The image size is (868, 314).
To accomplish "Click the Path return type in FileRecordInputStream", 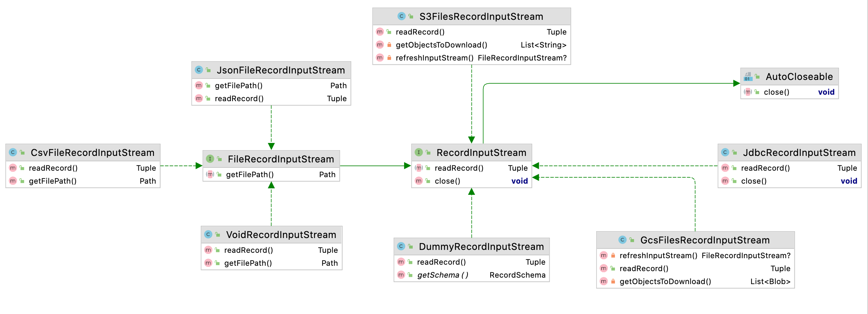I will [x=327, y=175].
